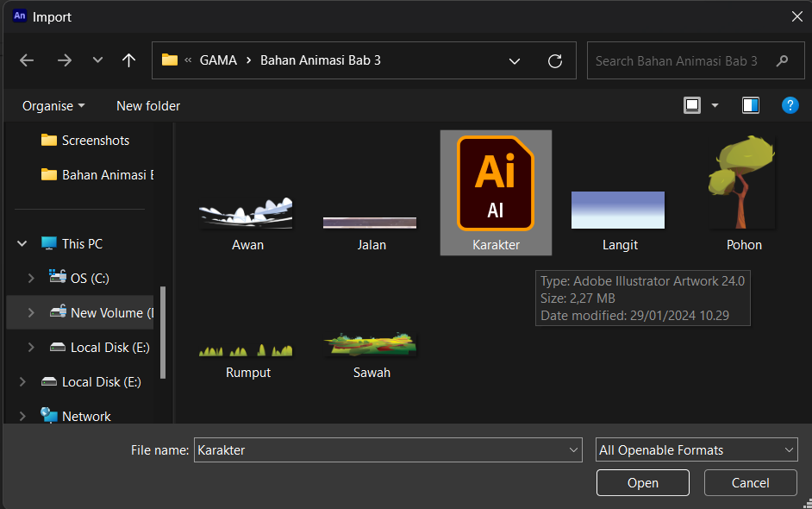Refresh the current folder view
The image size is (812, 509).
(554, 61)
